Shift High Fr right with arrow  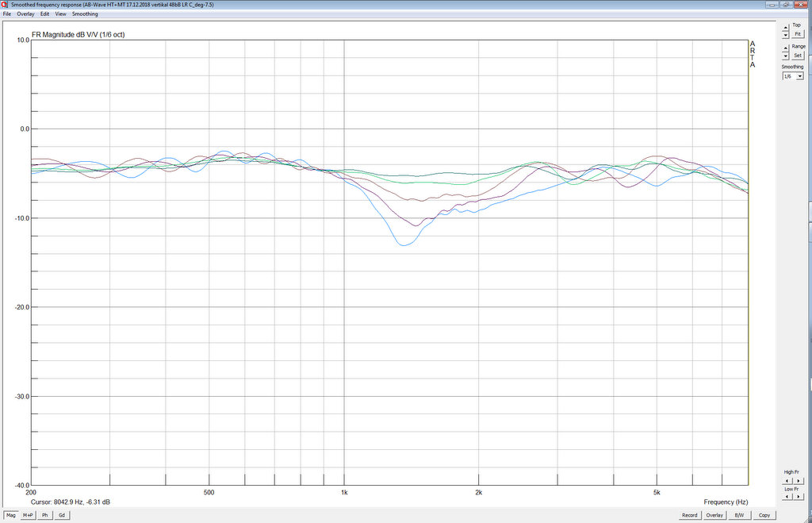[798, 480]
